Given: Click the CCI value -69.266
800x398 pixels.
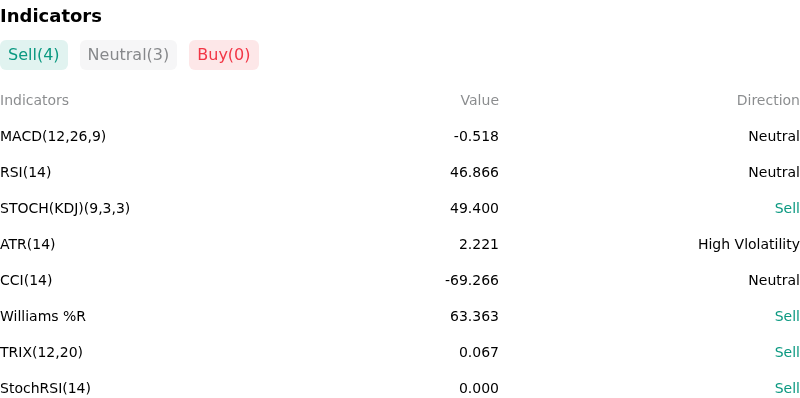Looking at the screenshot, I should click(x=472, y=280).
